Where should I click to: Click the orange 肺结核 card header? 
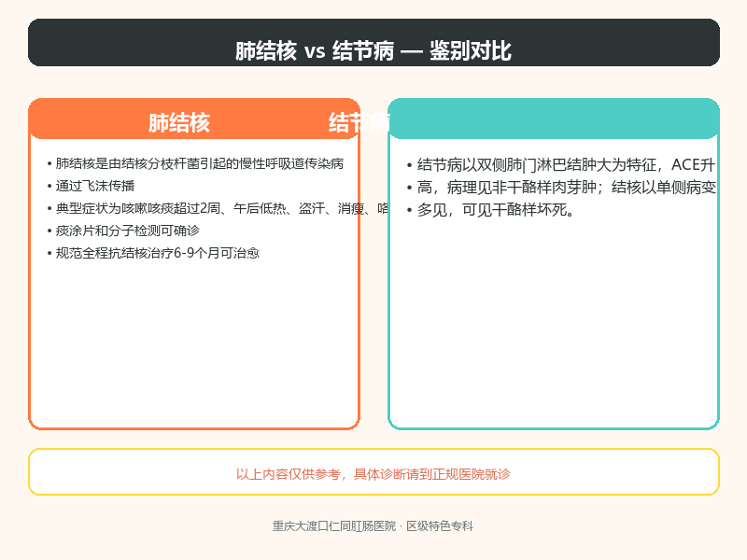coord(194,119)
